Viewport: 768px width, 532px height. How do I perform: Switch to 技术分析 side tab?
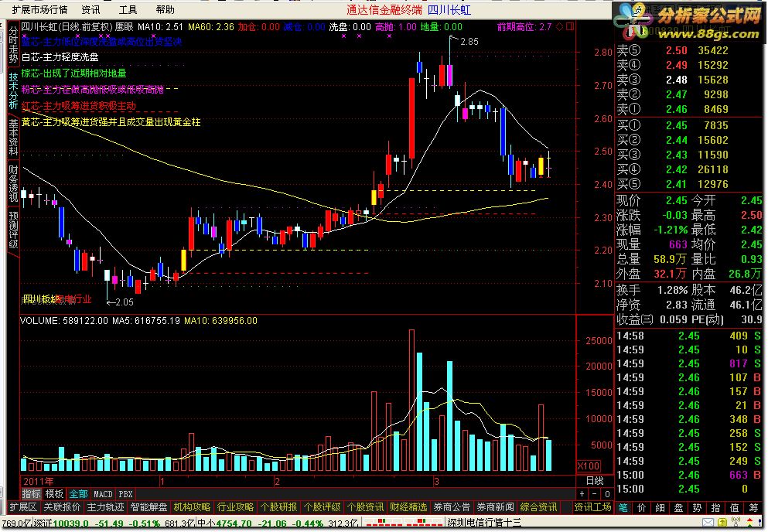pos(13,91)
